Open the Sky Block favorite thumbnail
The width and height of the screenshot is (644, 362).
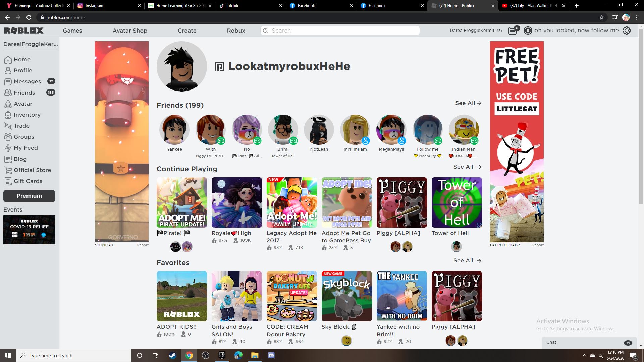pyautogui.click(x=347, y=296)
